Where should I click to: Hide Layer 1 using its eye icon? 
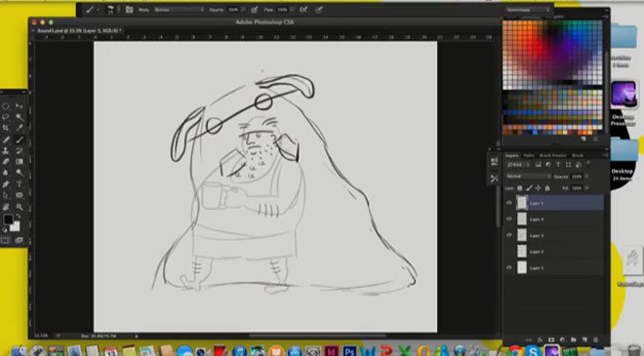tap(509, 267)
